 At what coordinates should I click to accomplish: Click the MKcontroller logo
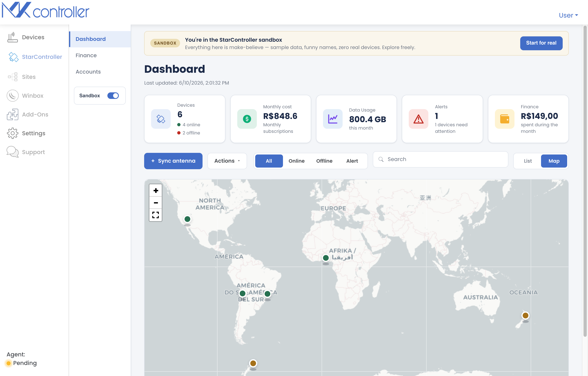(x=45, y=10)
